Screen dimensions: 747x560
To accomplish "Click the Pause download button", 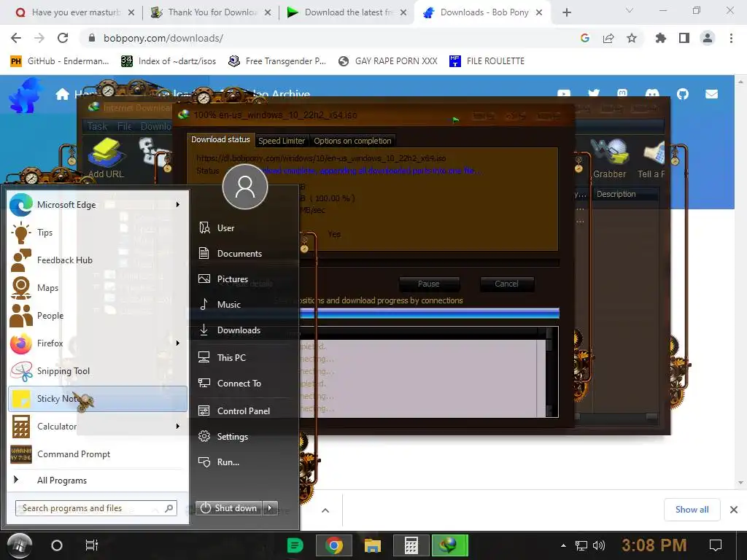I will tap(429, 284).
